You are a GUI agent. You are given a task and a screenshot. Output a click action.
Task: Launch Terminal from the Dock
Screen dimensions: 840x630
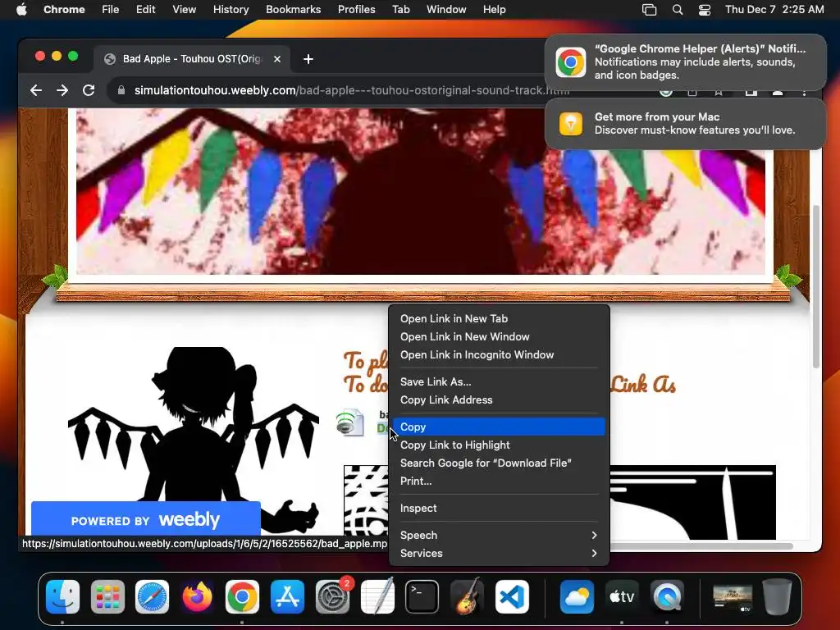422,597
